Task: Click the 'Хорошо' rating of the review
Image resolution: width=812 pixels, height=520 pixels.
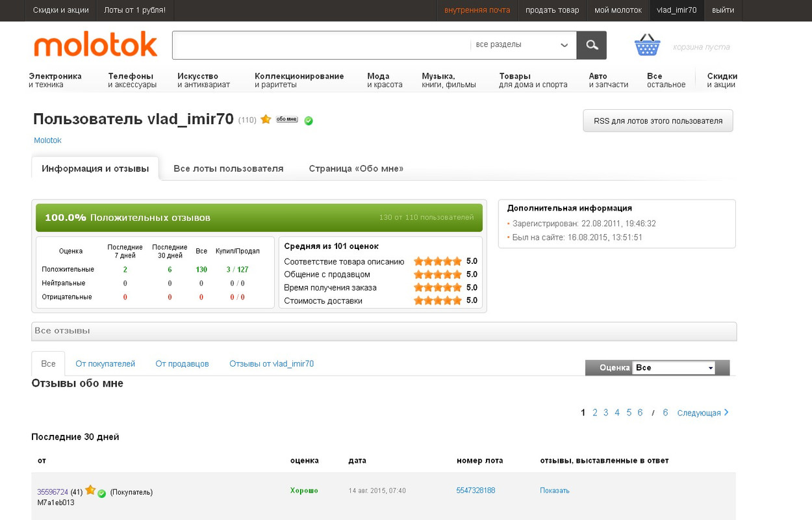Action: (x=304, y=490)
